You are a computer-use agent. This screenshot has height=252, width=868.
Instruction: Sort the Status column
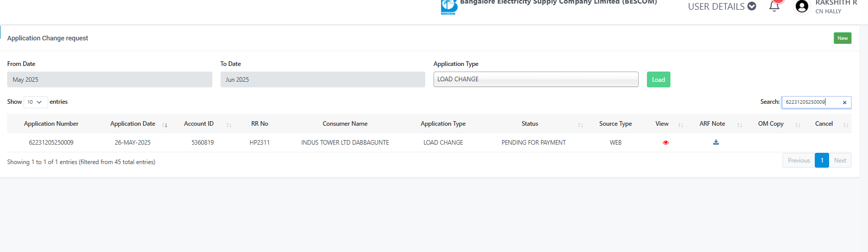click(x=580, y=125)
